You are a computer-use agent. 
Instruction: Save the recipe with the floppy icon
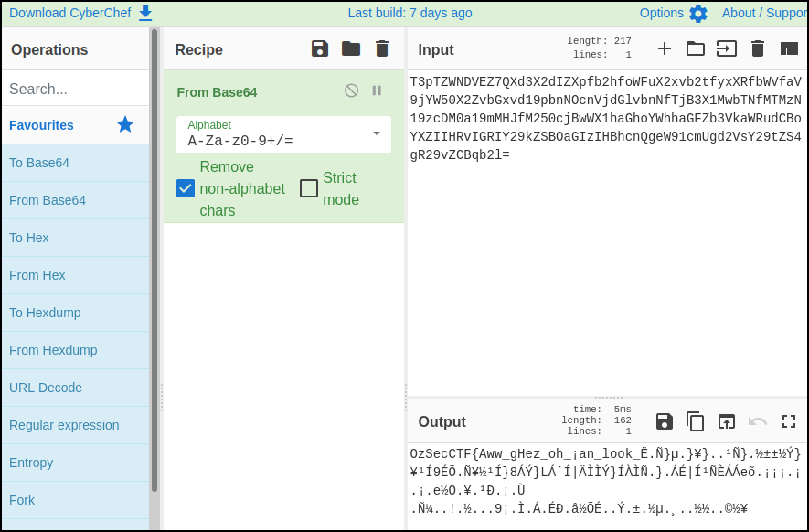click(x=320, y=49)
